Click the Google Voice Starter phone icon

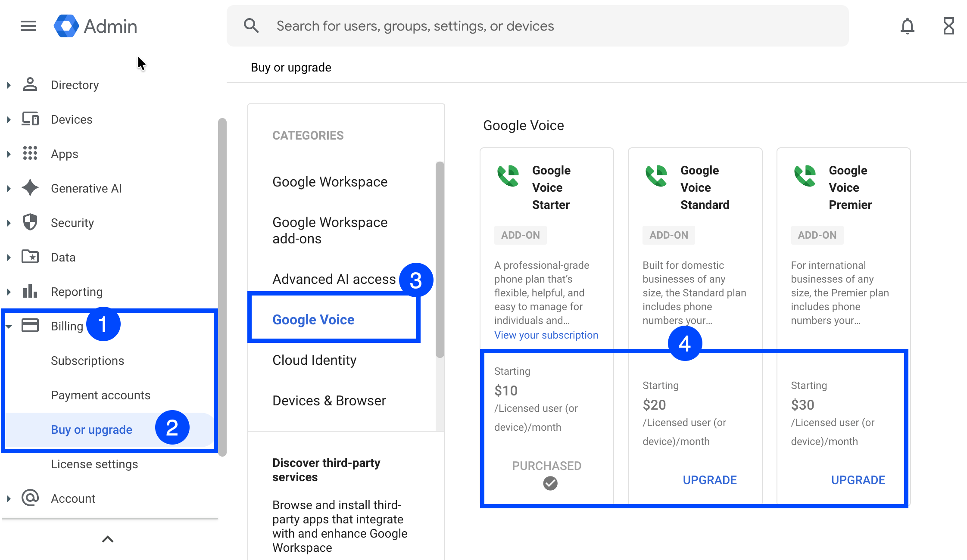click(x=508, y=176)
